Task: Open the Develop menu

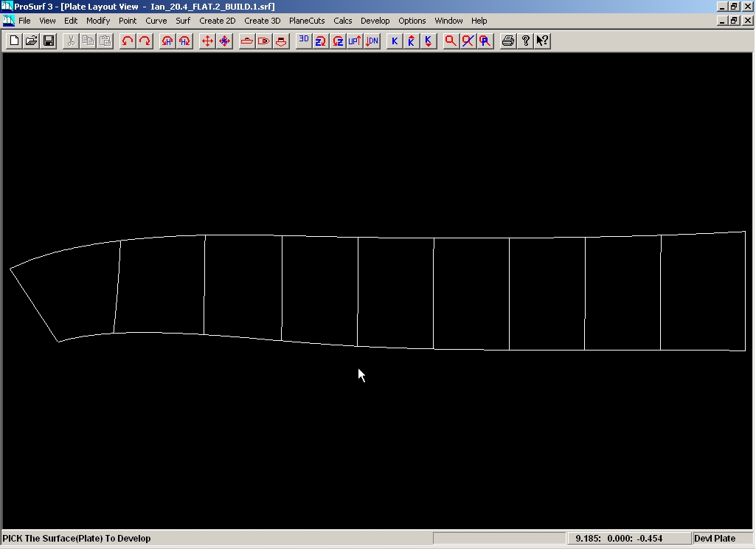Action: coord(375,21)
